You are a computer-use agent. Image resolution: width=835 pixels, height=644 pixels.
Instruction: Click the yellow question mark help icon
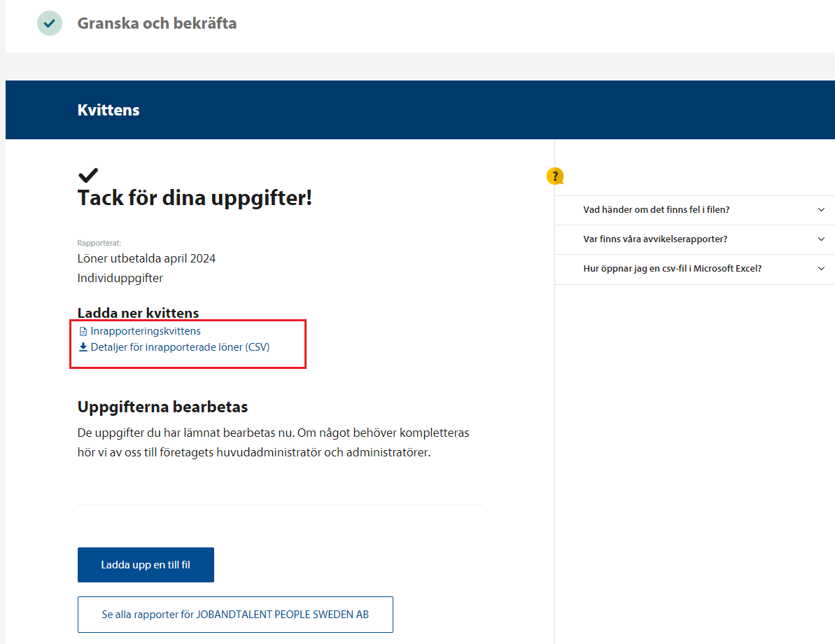(x=554, y=176)
